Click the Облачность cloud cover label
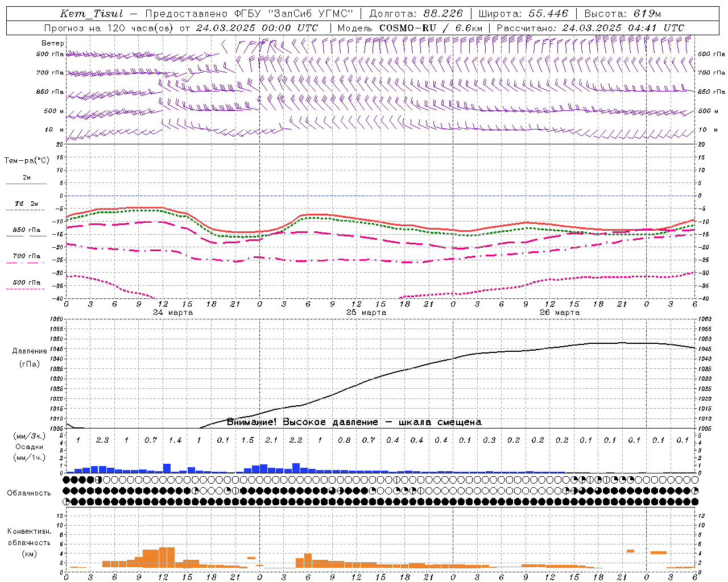The height and width of the screenshot is (582, 728). pos(29,493)
